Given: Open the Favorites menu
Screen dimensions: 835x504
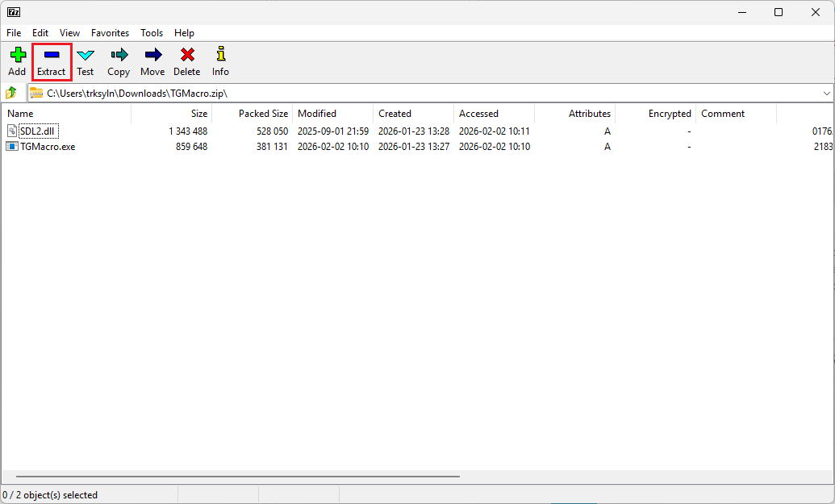Looking at the screenshot, I should click(x=110, y=33).
